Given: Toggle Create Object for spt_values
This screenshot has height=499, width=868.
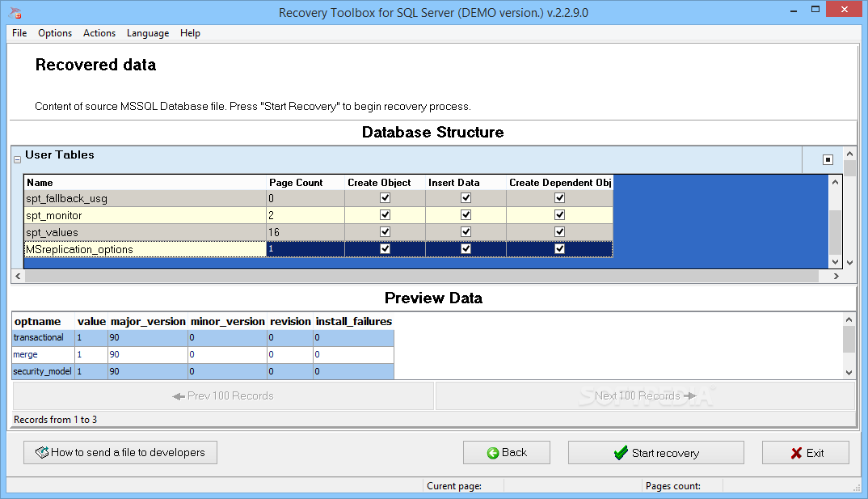Looking at the screenshot, I should [x=386, y=231].
